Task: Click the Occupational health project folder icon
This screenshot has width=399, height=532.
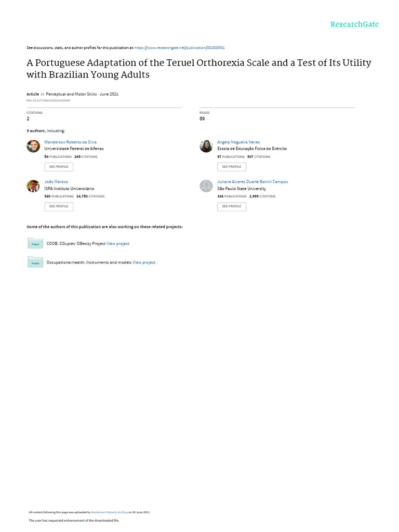Action: pos(35,262)
